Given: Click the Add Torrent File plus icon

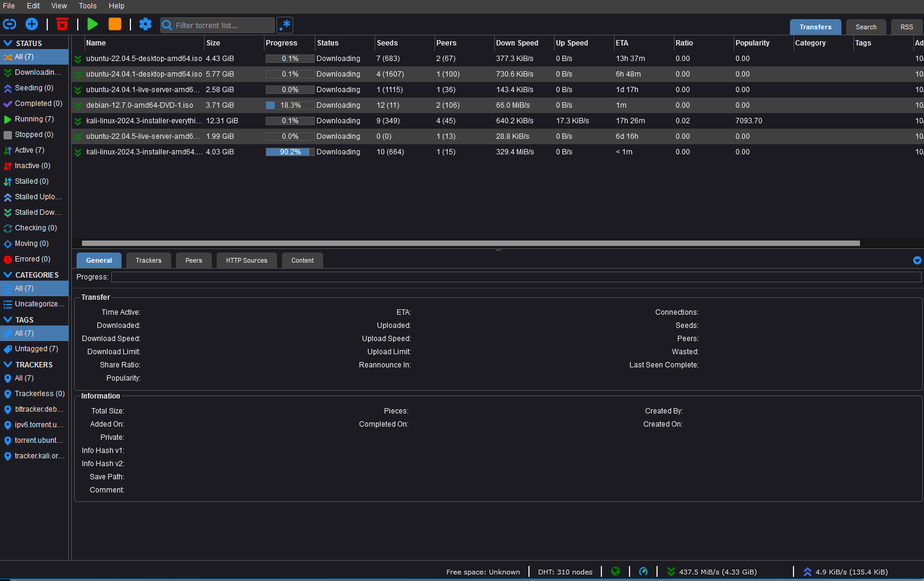Looking at the screenshot, I should pyautogui.click(x=32, y=24).
